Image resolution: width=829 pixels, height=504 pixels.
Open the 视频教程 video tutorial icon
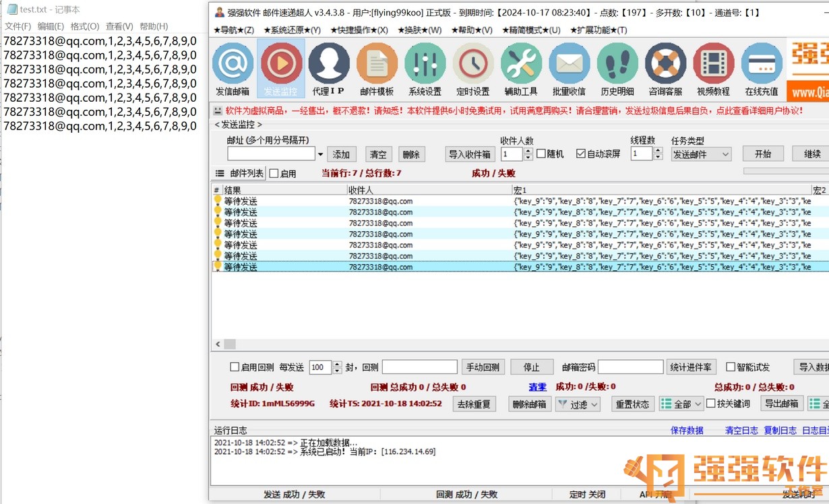click(x=713, y=69)
